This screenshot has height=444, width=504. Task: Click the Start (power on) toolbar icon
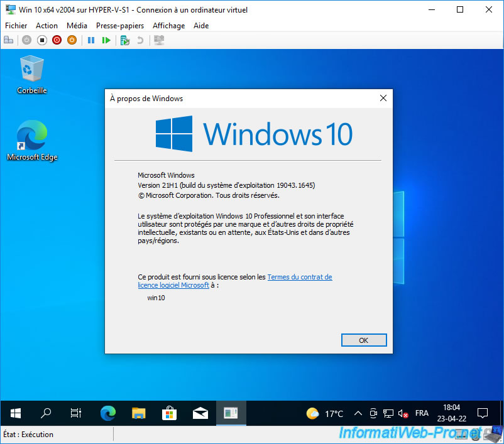coord(26,40)
